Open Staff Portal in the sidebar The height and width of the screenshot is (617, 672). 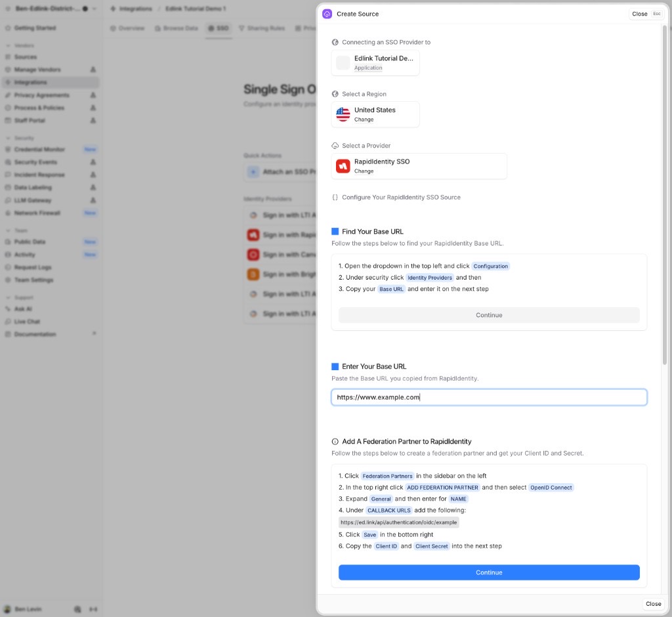[51, 121]
